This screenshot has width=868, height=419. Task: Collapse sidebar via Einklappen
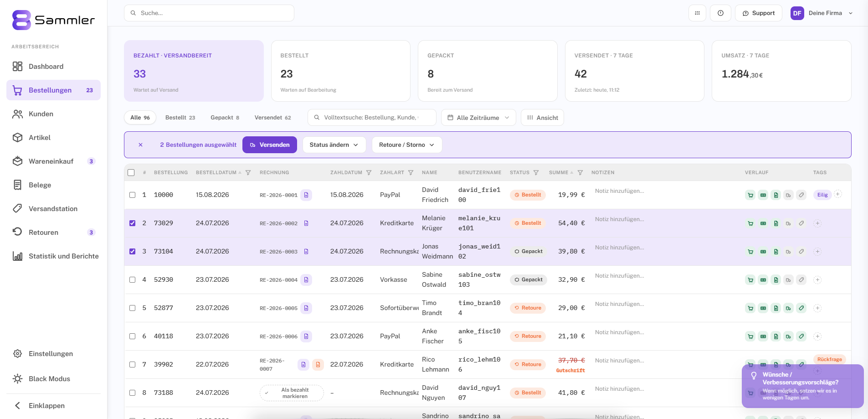pyautogui.click(x=53, y=406)
